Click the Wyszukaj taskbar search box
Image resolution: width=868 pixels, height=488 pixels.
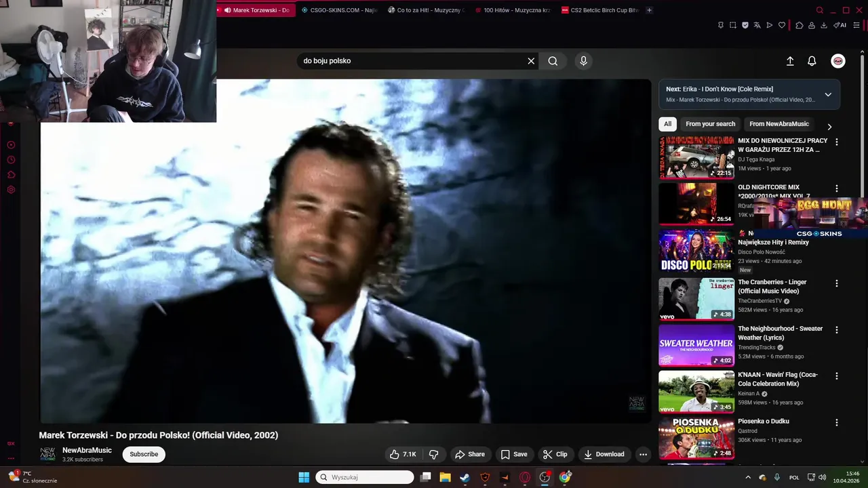pyautogui.click(x=365, y=477)
